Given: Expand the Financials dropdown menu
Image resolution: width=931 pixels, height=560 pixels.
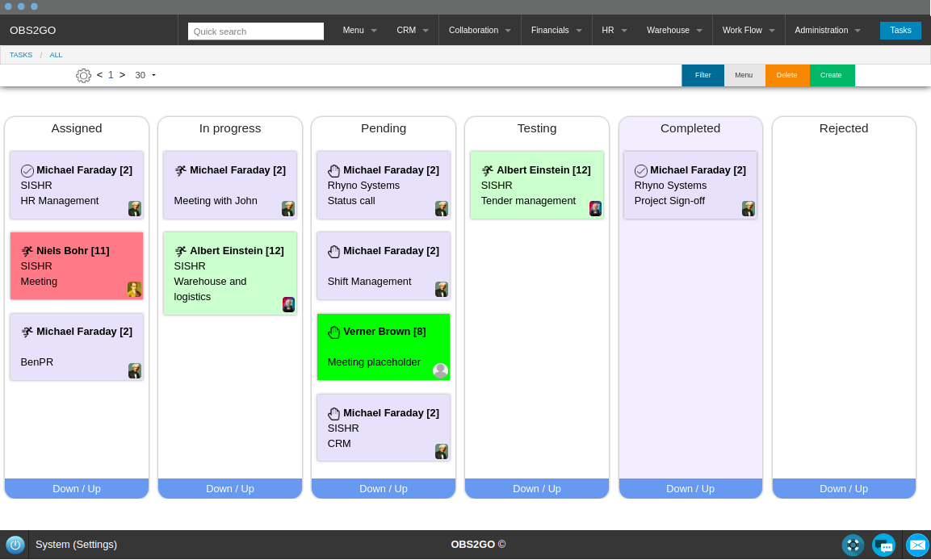Looking at the screenshot, I should [x=556, y=30].
